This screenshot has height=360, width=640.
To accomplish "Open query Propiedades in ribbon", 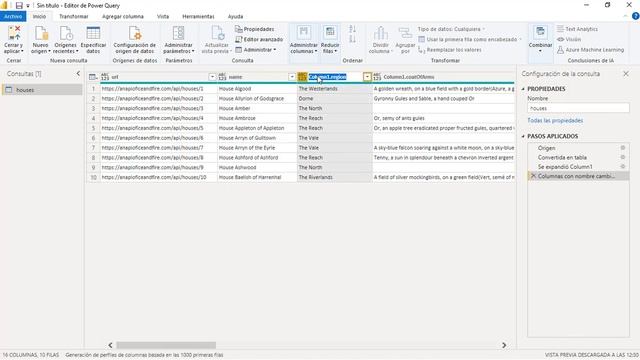I will (x=255, y=29).
